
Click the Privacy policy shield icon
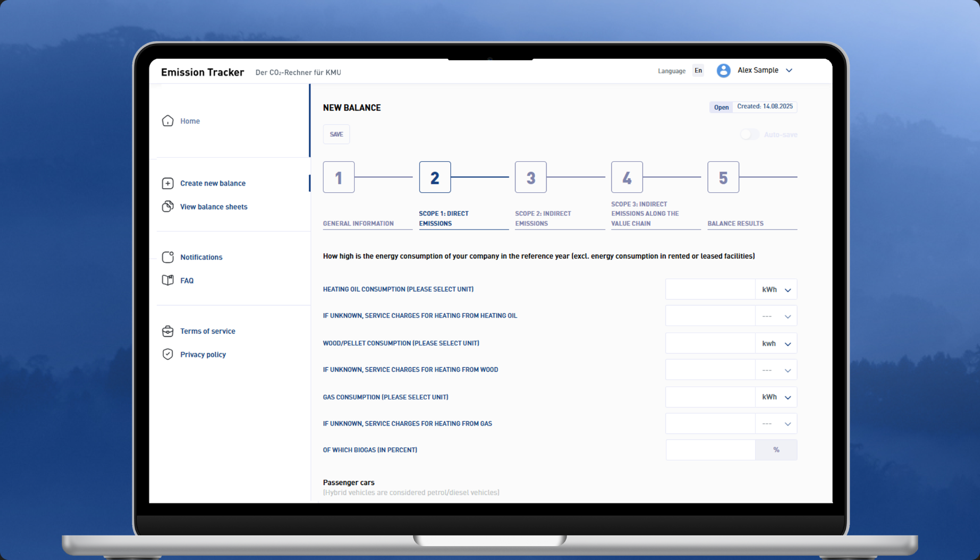pos(168,354)
